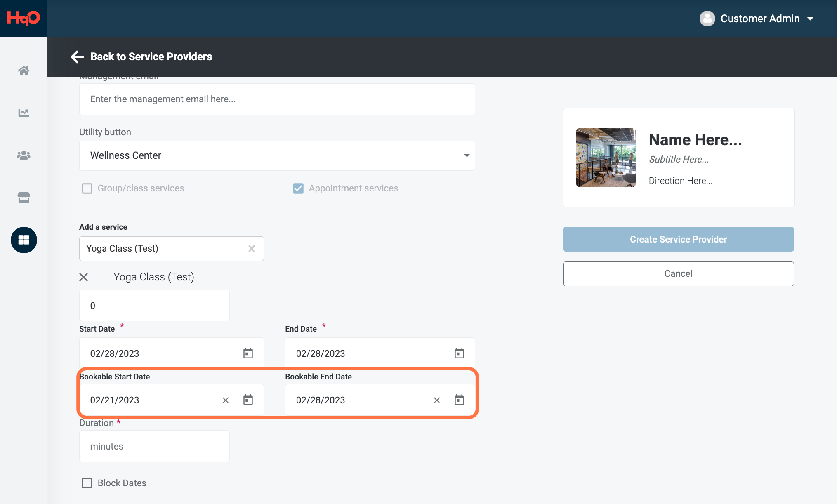This screenshot has height=504, width=837.
Task: Expand the Customer Admin account menu
Action: coord(810,19)
